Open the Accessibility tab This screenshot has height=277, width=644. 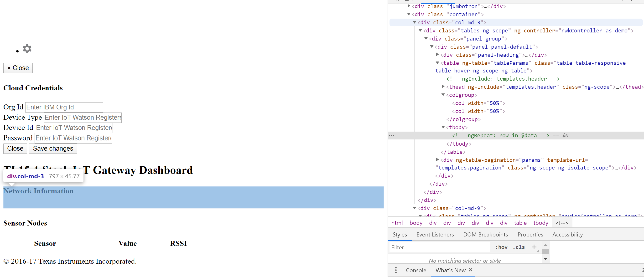tap(567, 234)
